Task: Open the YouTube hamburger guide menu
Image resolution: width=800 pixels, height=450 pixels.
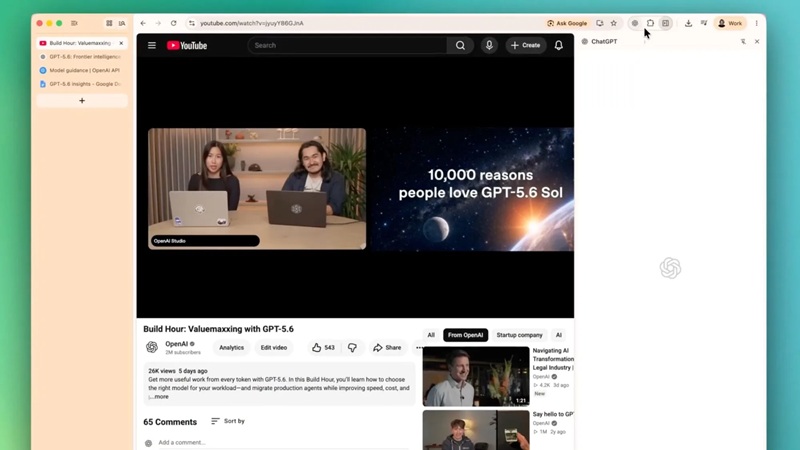Action: coord(152,45)
